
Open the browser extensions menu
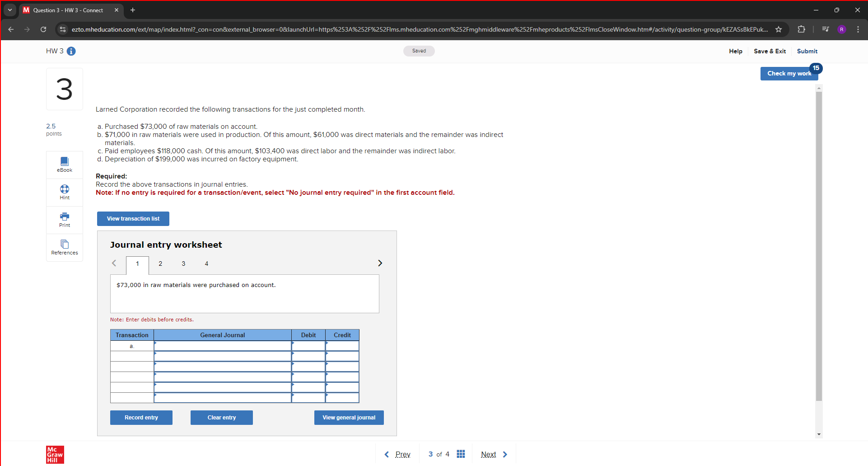[801, 29]
